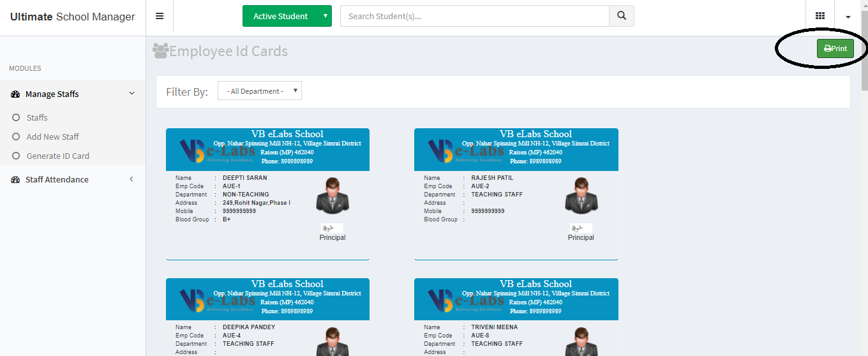This screenshot has height=356, width=868.
Task: Open the user caret dropdown at top right
Action: [x=848, y=17]
